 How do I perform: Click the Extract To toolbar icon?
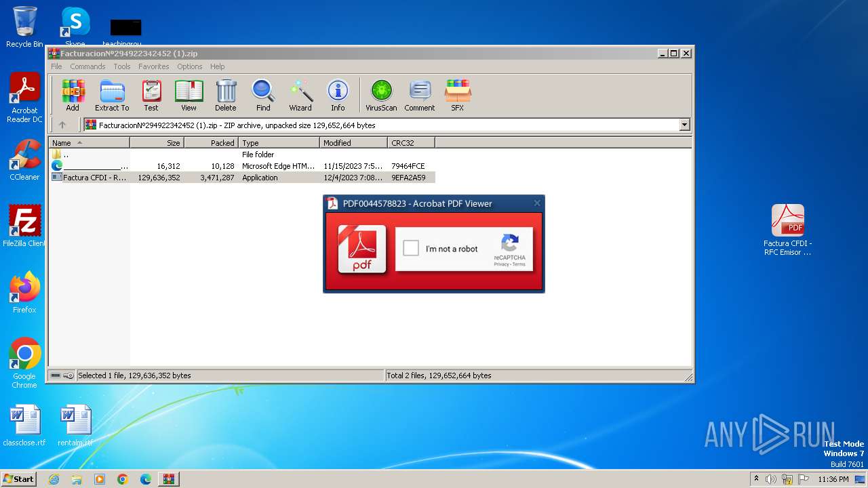(x=112, y=96)
